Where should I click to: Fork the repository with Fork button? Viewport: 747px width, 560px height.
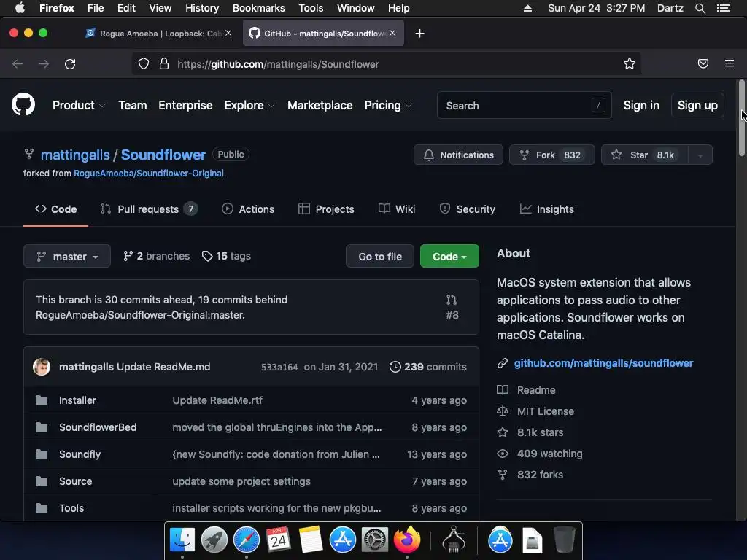click(552, 155)
